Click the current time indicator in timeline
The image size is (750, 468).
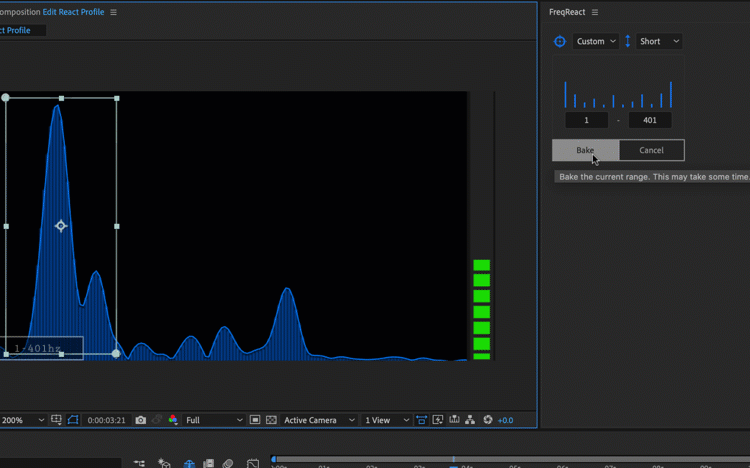click(x=453, y=461)
